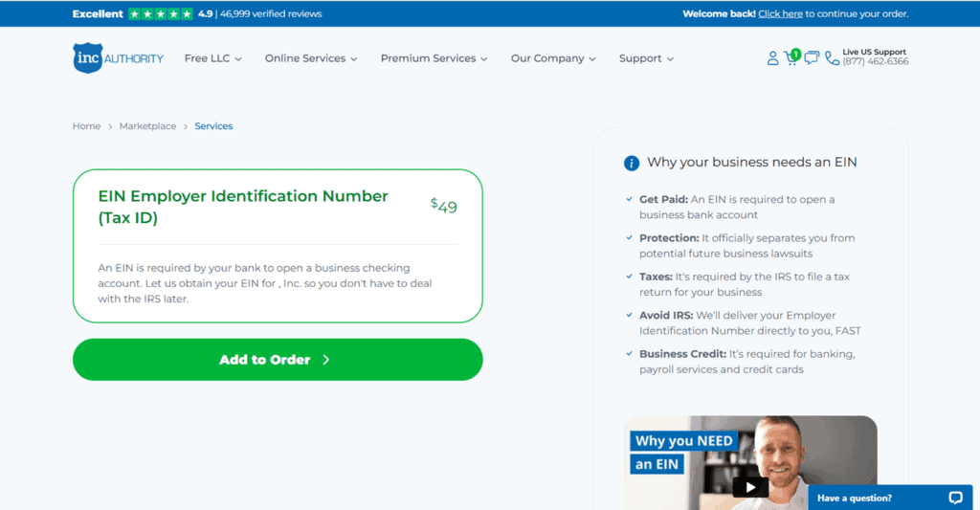Expand the Free LLC dropdown
The height and width of the screenshot is (510, 980).
point(212,58)
